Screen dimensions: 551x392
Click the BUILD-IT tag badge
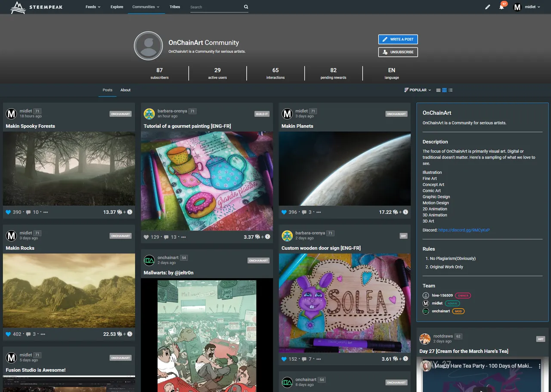(x=262, y=114)
